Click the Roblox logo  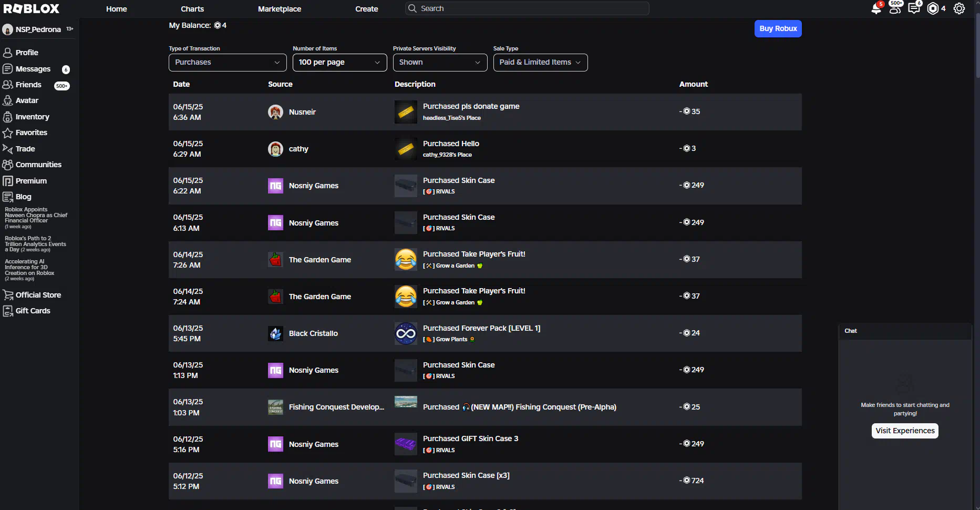click(32, 8)
